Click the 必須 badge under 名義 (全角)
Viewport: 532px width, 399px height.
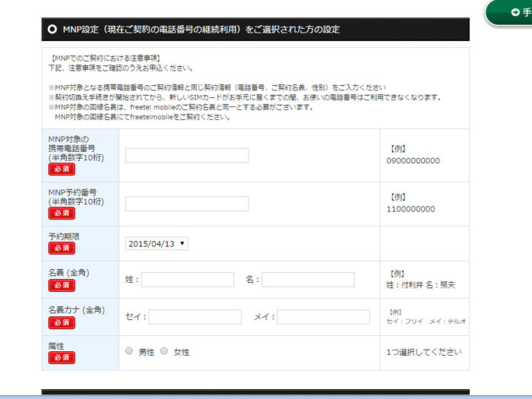[62, 285]
